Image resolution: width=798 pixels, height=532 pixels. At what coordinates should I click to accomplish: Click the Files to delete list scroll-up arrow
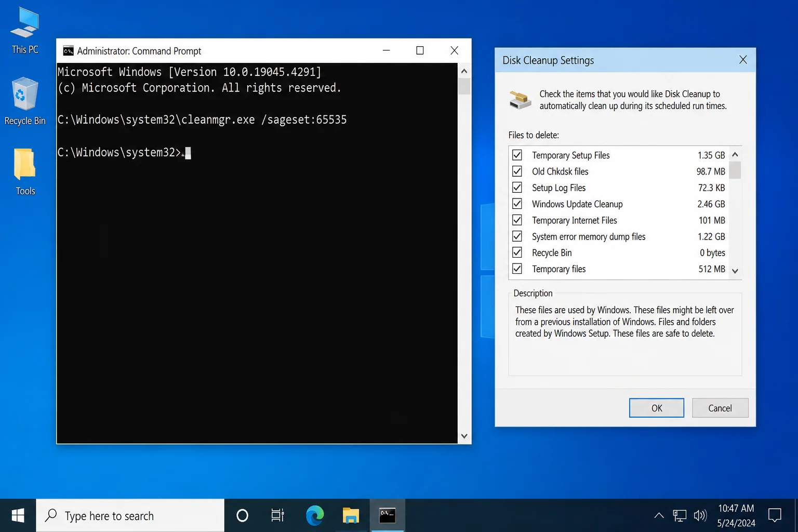[735, 154]
